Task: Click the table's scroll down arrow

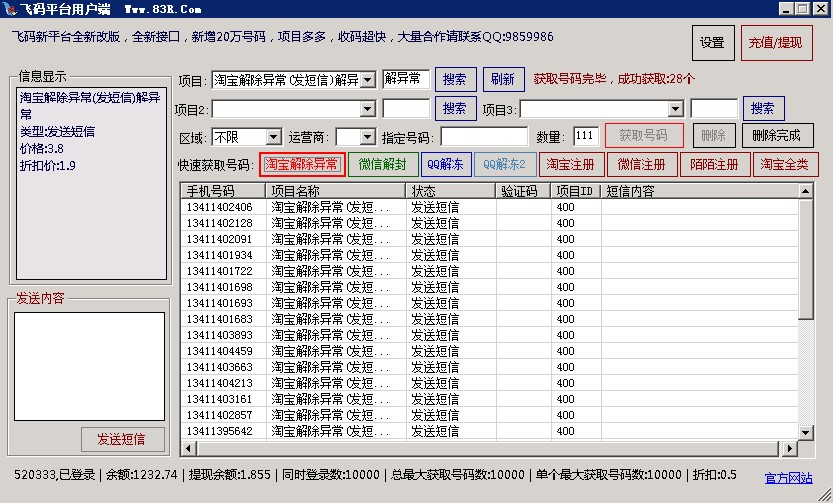Action: [806, 432]
